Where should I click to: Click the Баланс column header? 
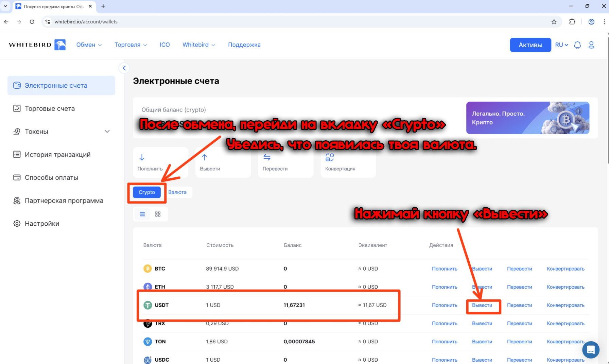[293, 245]
